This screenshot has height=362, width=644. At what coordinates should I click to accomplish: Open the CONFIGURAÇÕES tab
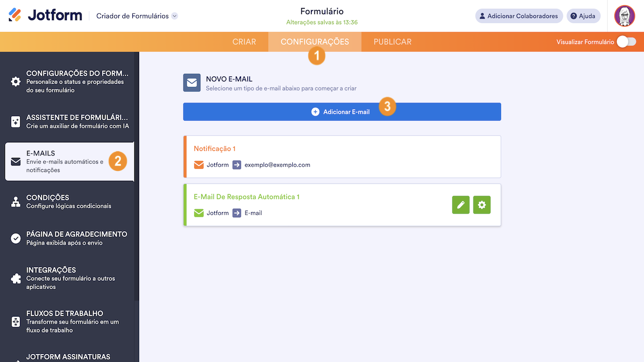[314, 42]
